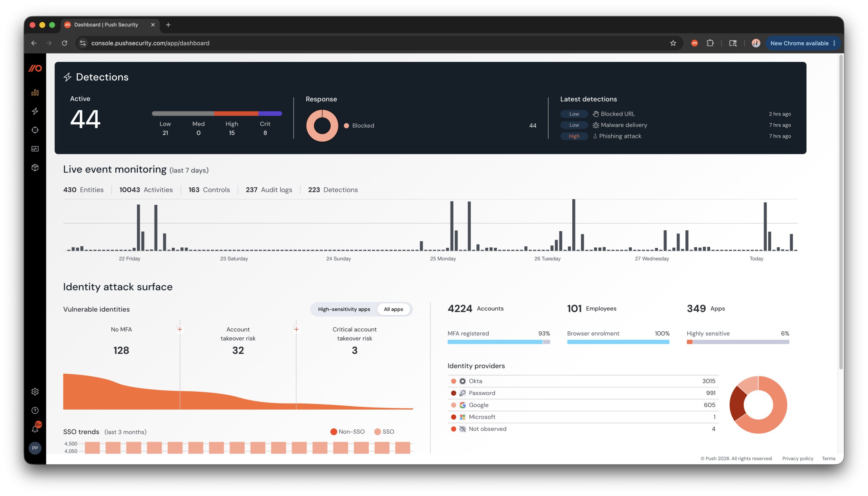Select the All apps toggle option
868x496 pixels.
393,309
